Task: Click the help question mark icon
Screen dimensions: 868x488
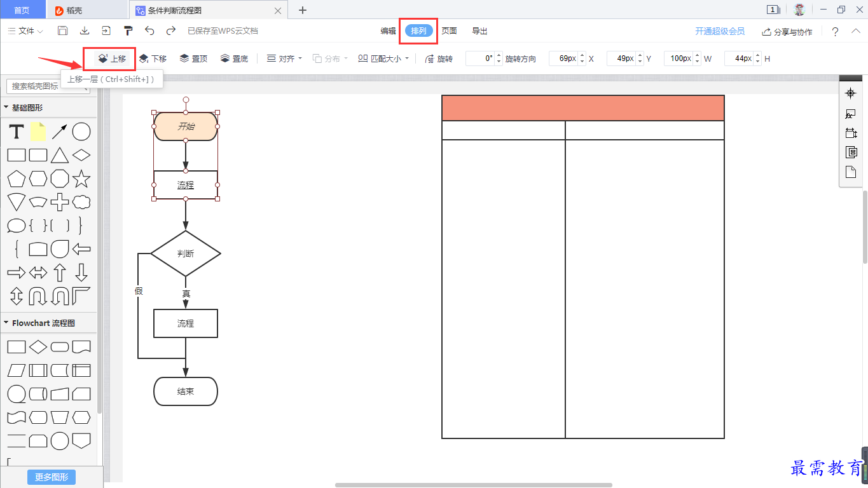Action: pos(835,32)
